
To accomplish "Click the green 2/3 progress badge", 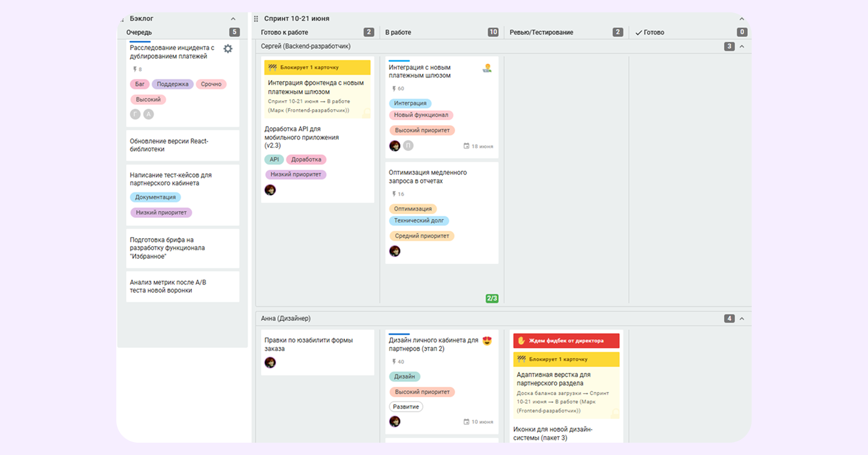I will point(492,298).
